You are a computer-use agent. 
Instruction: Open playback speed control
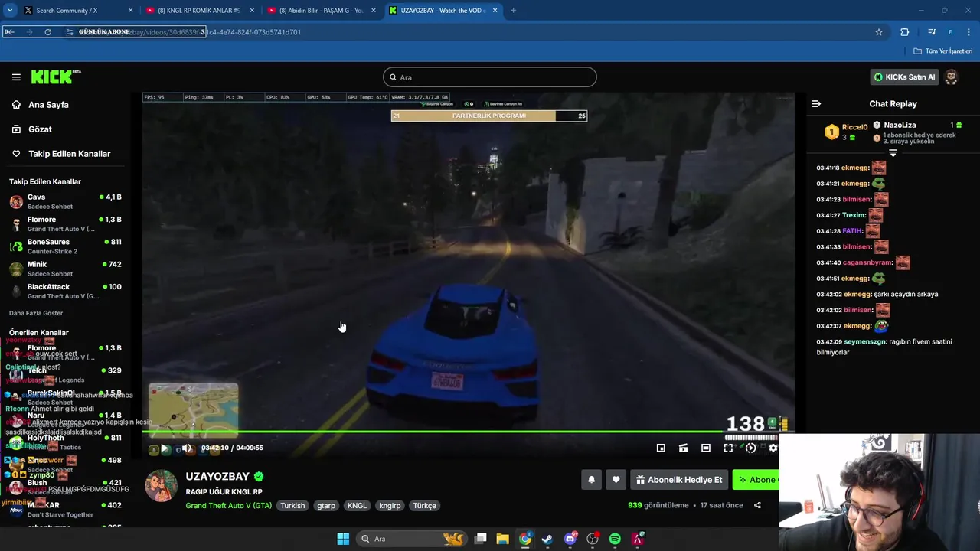pyautogui.click(x=750, y=448)
